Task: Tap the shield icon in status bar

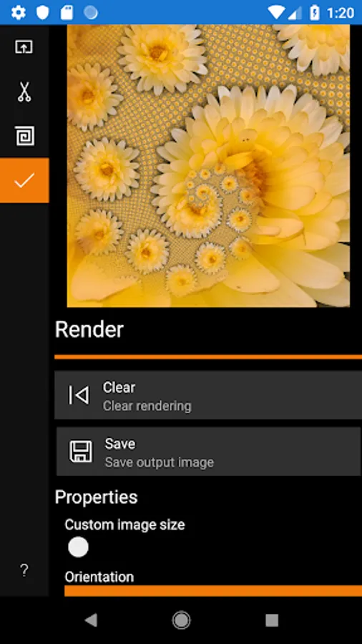Action: (x=43, y=13)
